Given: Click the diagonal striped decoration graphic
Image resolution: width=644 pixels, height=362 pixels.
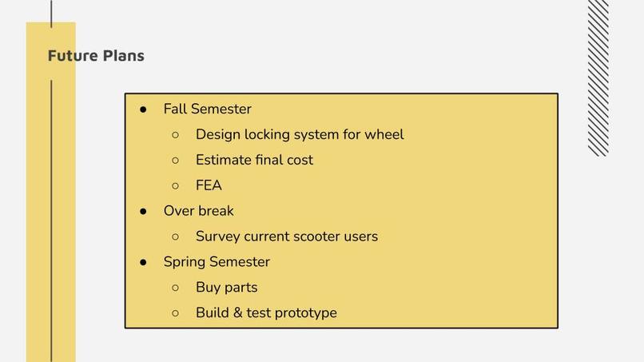Looking at the screenshot, I should point(598,78).
